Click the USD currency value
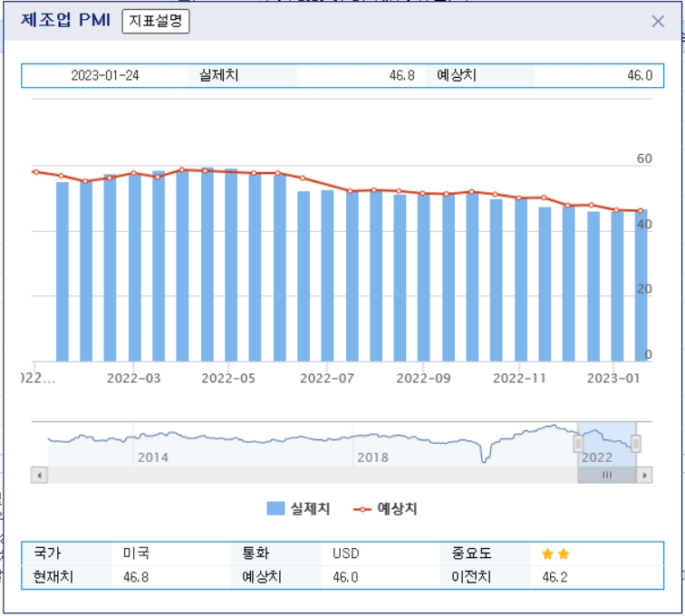This screenshot has width=685, height=616. click(x=346, y=553)
